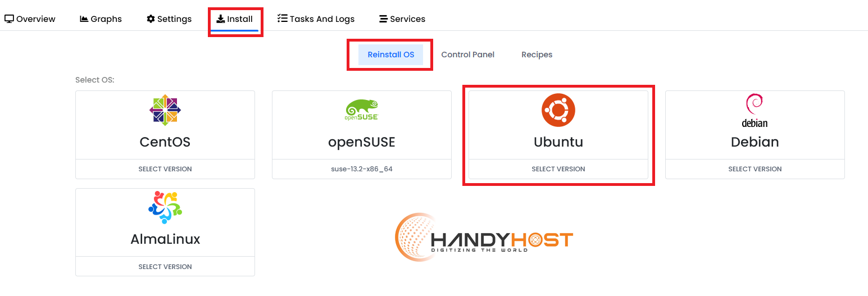868x296 pixels.
Task: Click the openSUSE name text
Action: pos(362,143)
